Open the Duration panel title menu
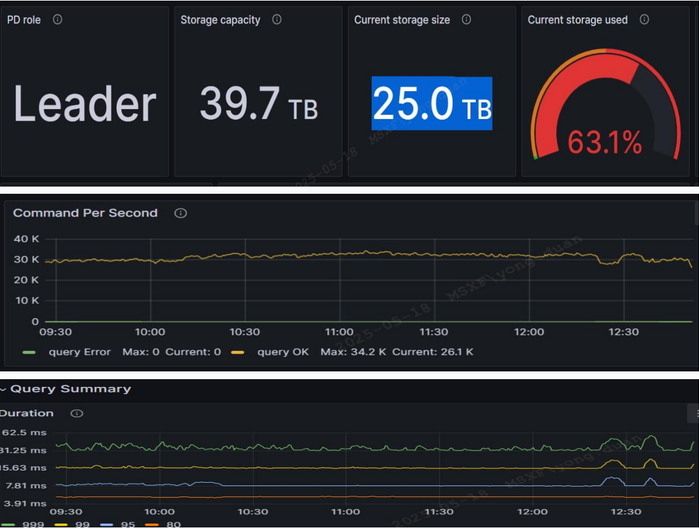 click(28, 413)
